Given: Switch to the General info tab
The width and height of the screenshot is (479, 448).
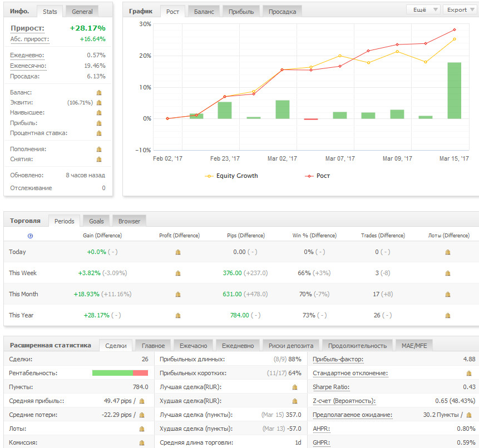Looking at the screenshot, I should point(82,11).
